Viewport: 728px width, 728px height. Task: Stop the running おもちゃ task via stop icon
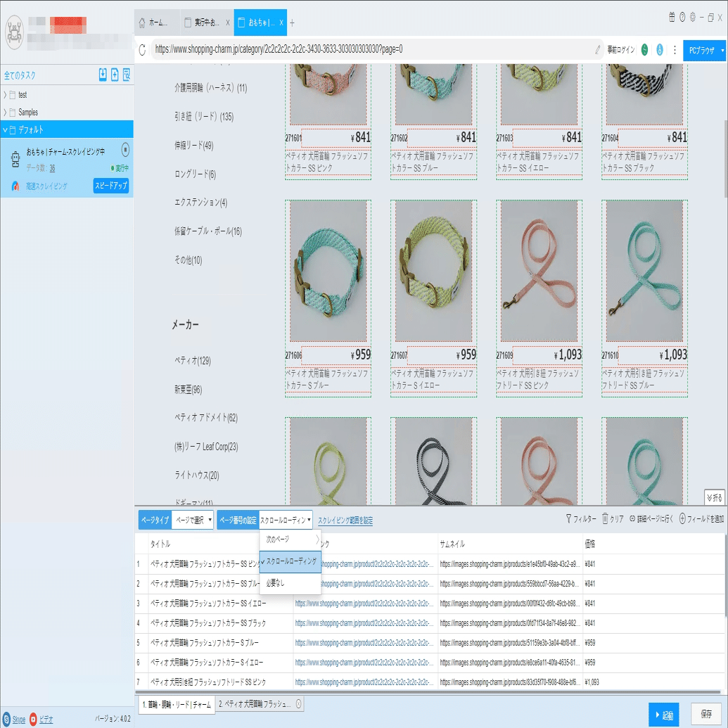point(125,150)
